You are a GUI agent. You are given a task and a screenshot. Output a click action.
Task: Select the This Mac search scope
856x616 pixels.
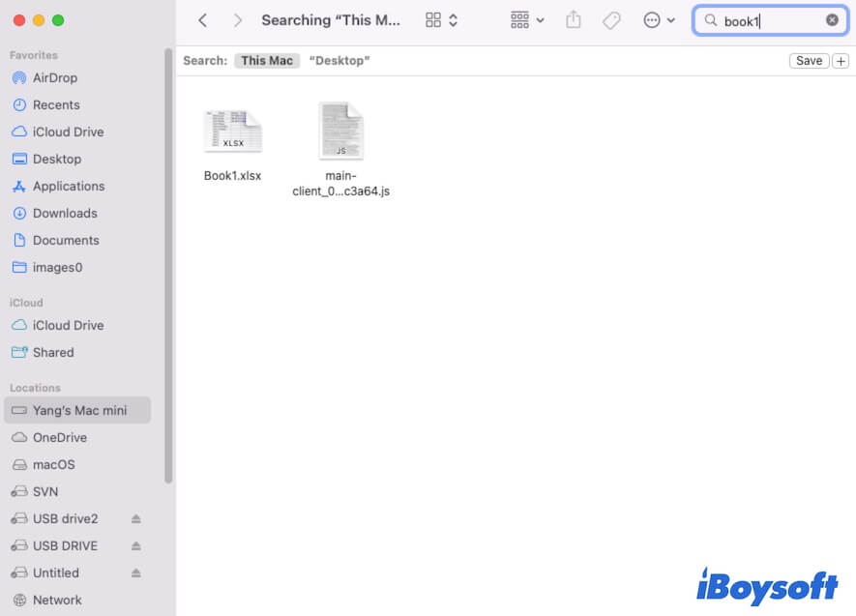click(x=267, y=60)
